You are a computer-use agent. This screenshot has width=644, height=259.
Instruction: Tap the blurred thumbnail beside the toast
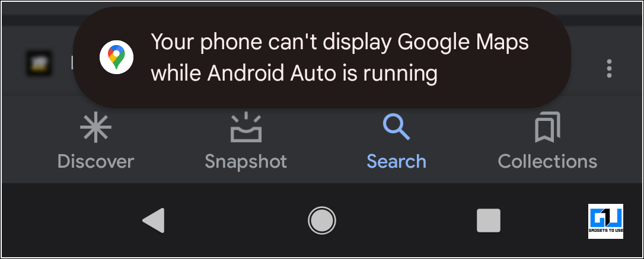[x=39, y=63]
